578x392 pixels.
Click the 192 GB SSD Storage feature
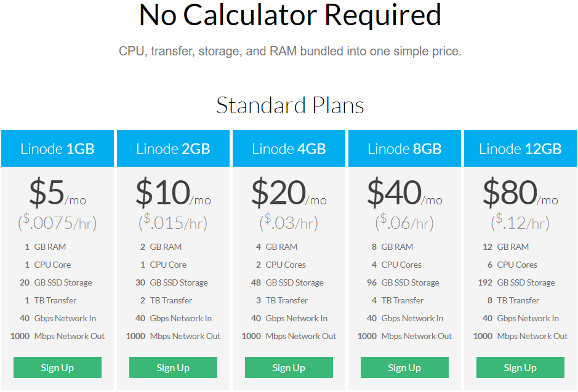click(x=519, y=282)
